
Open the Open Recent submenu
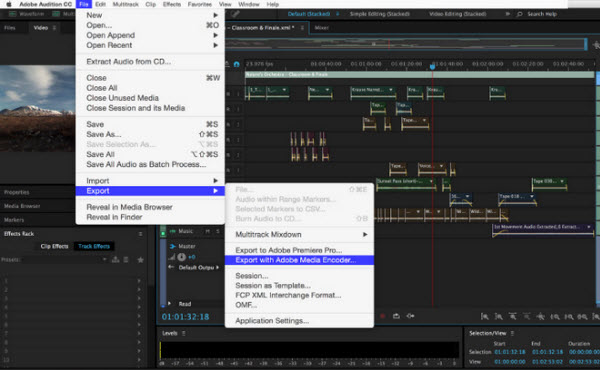150,45
